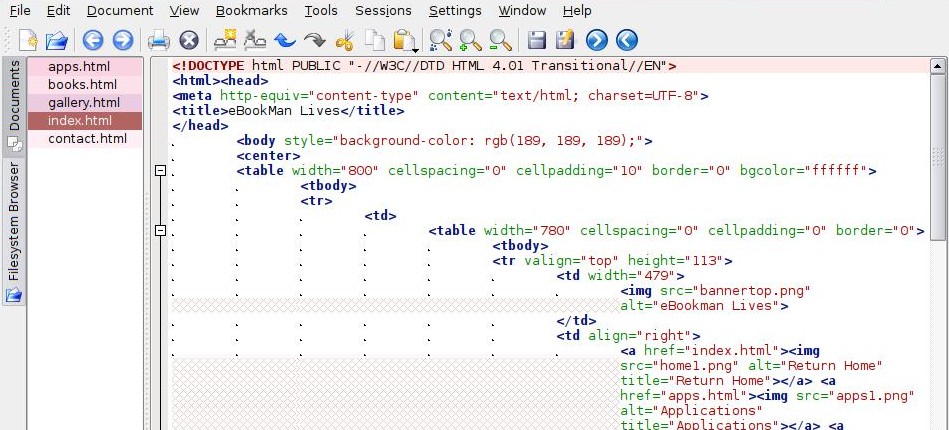The width and height of the screenshot is (949, 430).
Task: Click the charset=UTF-8 meta line
Action: (441, 96)
